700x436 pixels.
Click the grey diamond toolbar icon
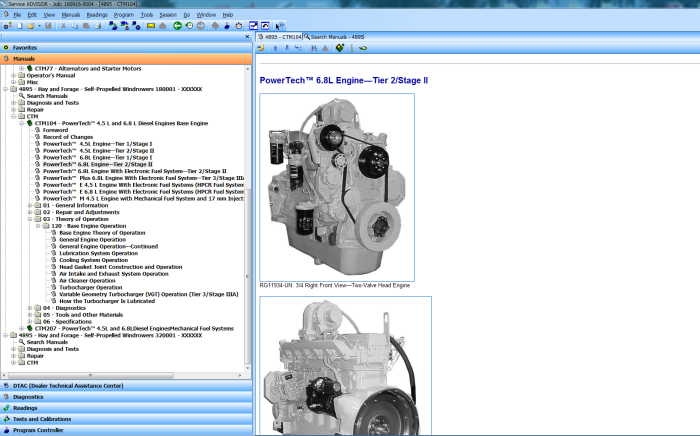[215, 26]
